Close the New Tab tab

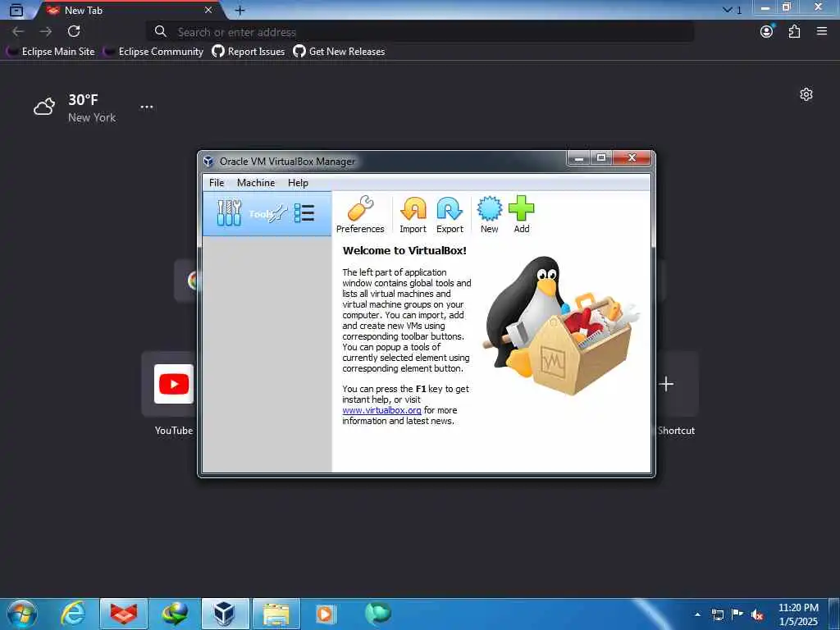(208, 10)
